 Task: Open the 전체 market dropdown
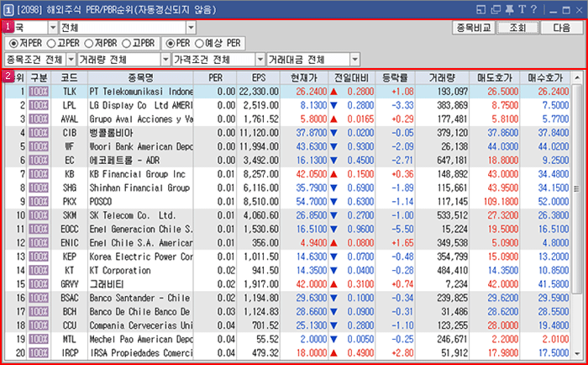pyautogui.click(x=191, y=28)
